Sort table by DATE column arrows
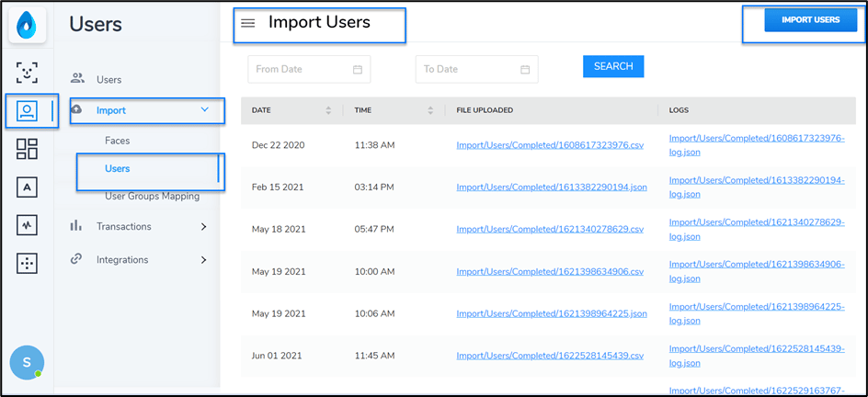The image size is (868, 397). [x=328, y=110]
